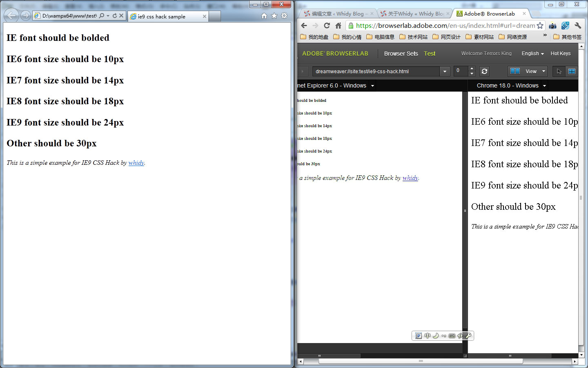Open IE tools gear icon
The width and height of the screenshot is (588, 368).
(x=284, y=16)
